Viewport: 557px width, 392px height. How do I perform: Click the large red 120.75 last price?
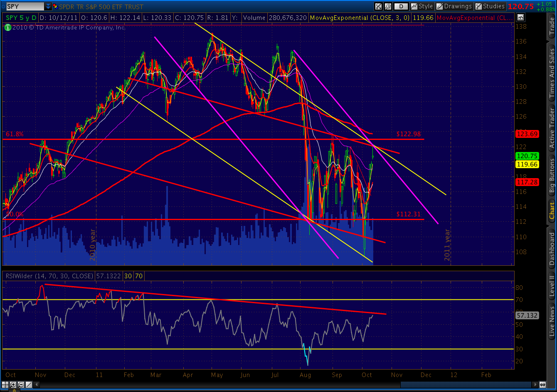(520, 7)
